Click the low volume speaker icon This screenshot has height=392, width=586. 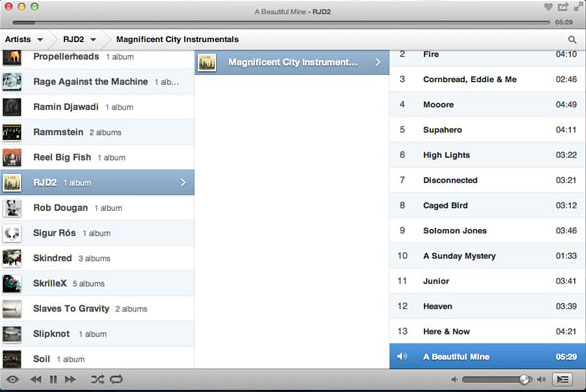click(x=454, y=379)
